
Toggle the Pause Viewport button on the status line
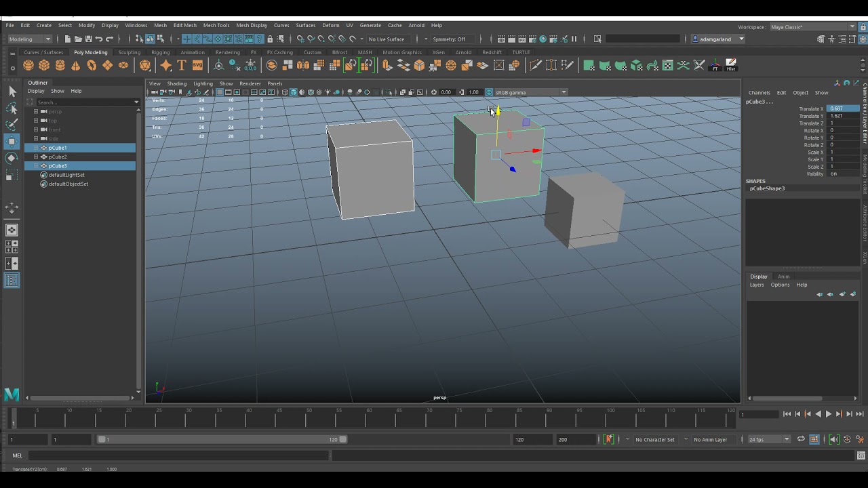574,39
